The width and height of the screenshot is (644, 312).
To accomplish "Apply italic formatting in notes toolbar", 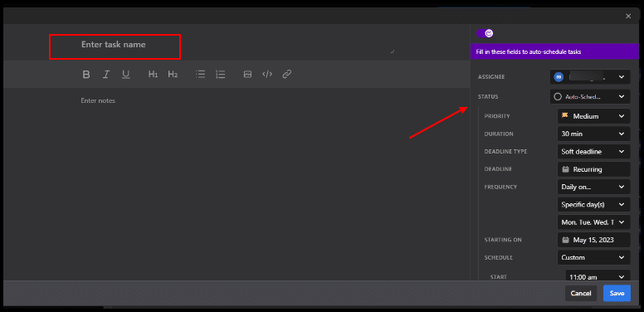I will tap(106, 75).
